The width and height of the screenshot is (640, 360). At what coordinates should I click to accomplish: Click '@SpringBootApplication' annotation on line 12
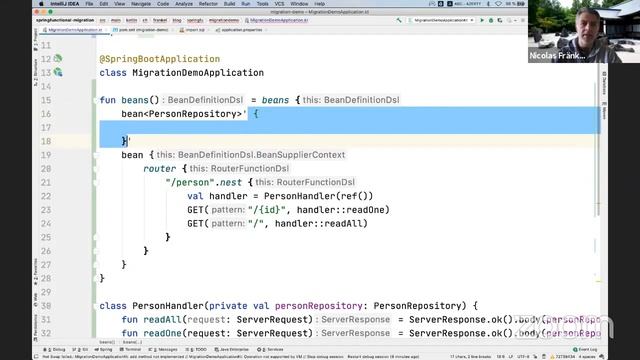tap(160, 59)
